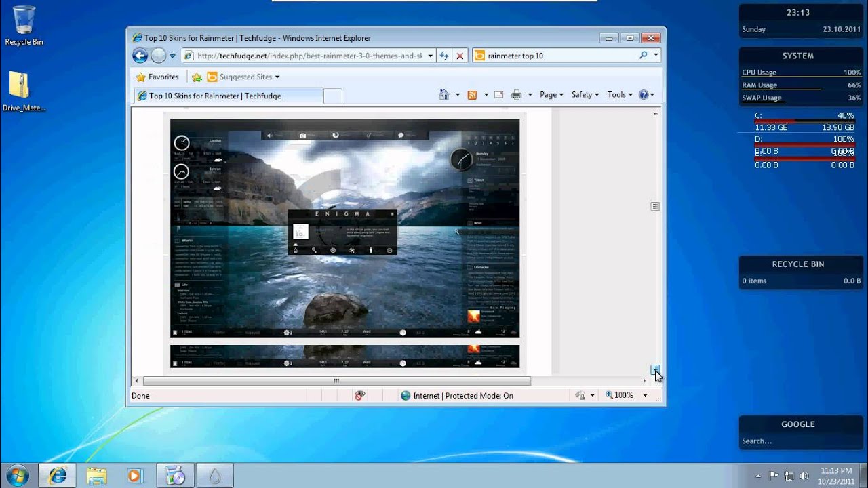Click the camera recorder taskbar icon
Screen dimensions: 868x488
[175, 476]
